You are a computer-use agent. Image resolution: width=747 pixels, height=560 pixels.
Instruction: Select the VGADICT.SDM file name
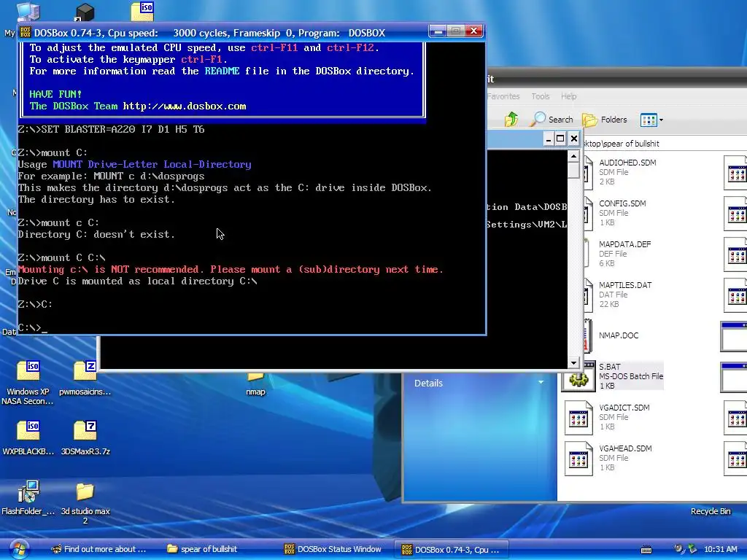coord(624,408)
